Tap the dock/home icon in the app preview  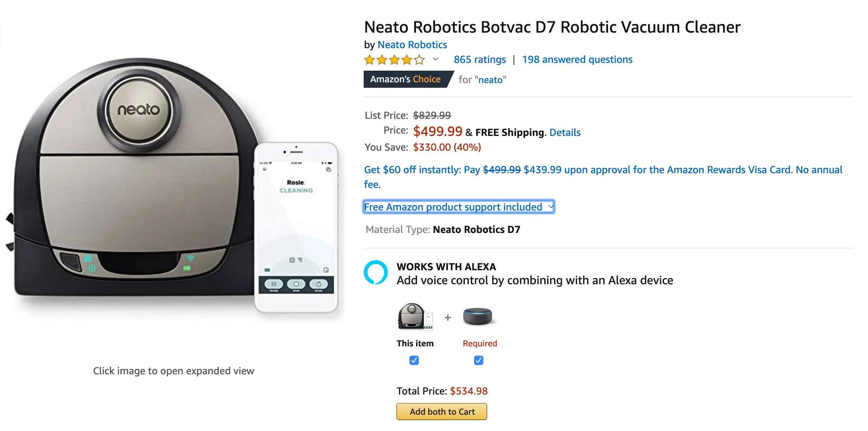pos(318,284)
